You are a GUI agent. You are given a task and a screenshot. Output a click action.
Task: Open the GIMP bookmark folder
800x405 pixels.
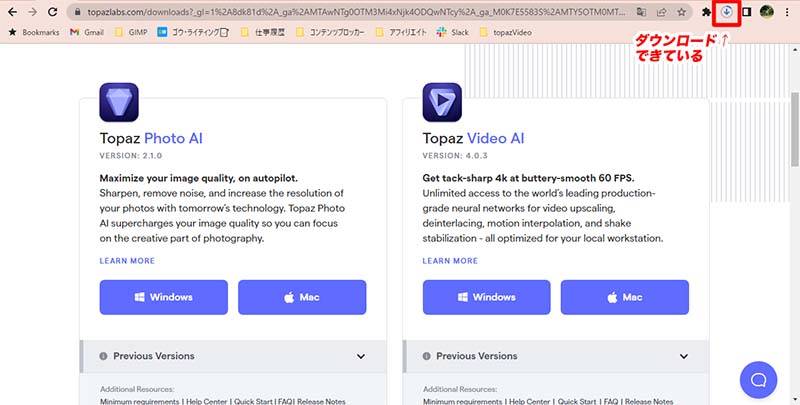[131, 32]
